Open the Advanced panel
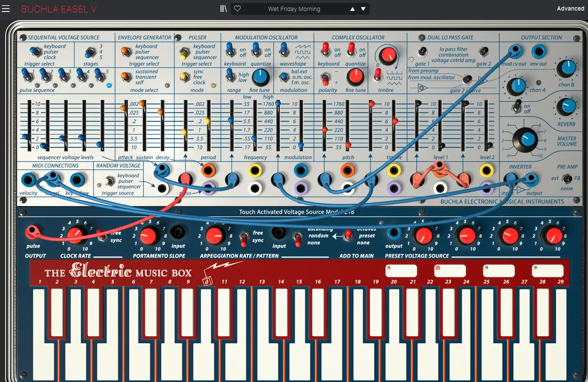The height and width of the screenshot is (382, 588). (x=570, y=9)
